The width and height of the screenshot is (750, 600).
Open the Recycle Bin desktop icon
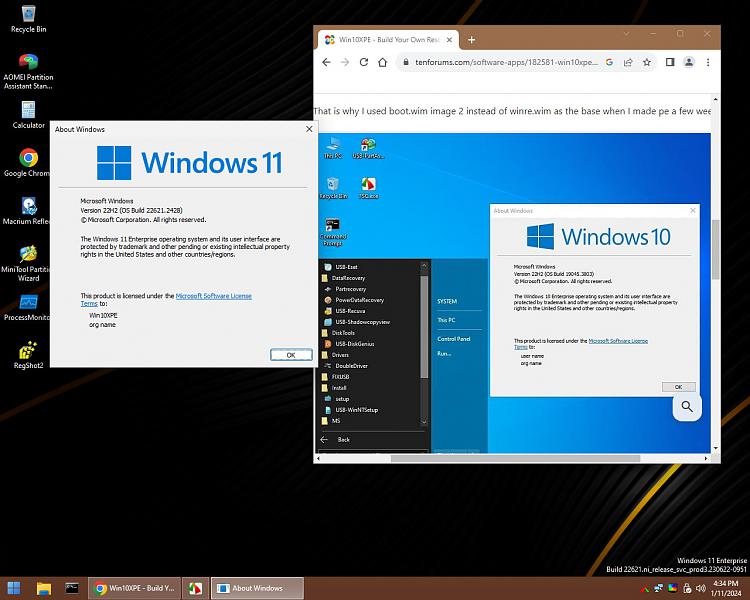click(x=28, y=19)
